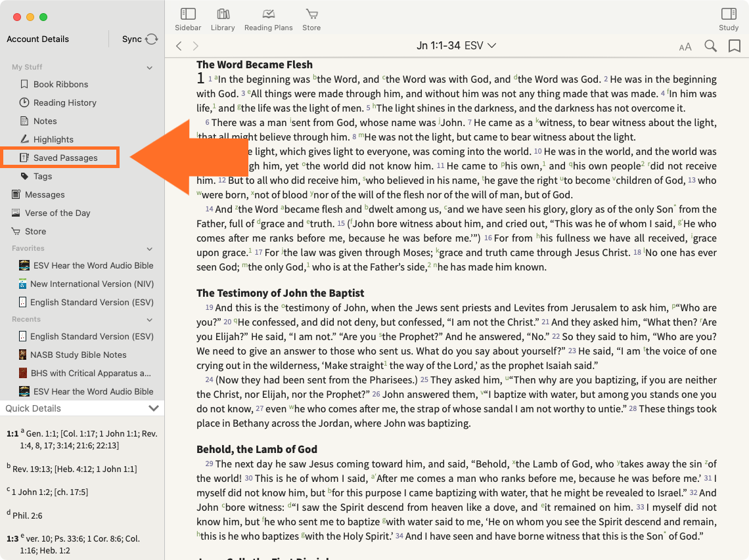The height and width of the screenshot is (560, 749).
Task: Open search with the magnifier icon
Action: pos(710,46)
